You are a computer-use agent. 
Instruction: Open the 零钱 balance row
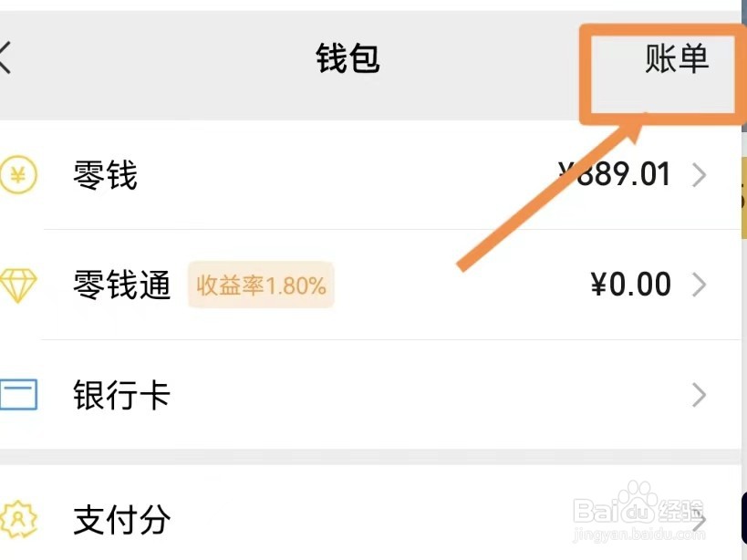click(x=370, y=175)
